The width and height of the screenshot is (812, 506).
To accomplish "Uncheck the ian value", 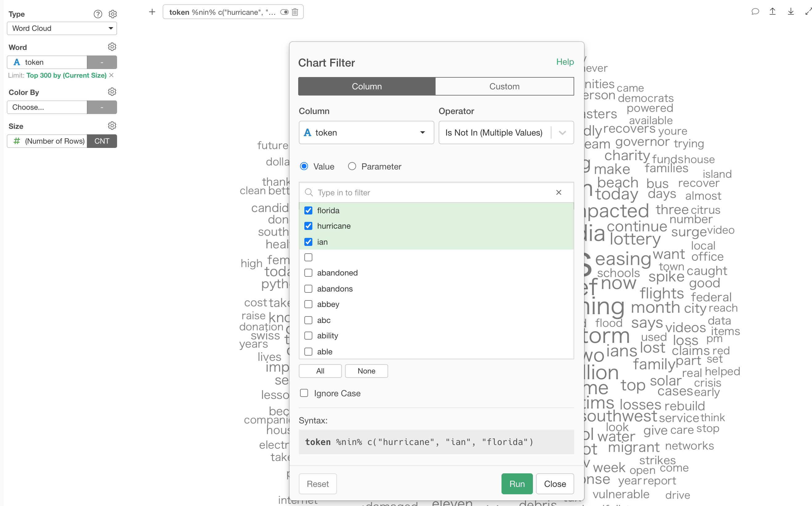I will [308, 242].
